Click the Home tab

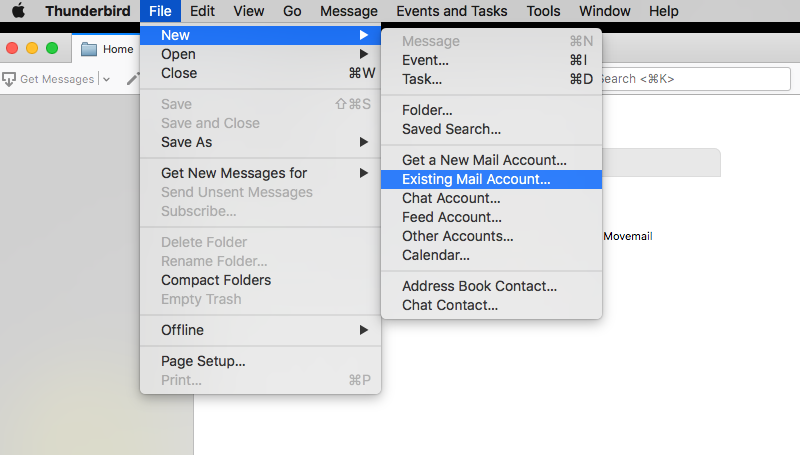tap(107, 49)
